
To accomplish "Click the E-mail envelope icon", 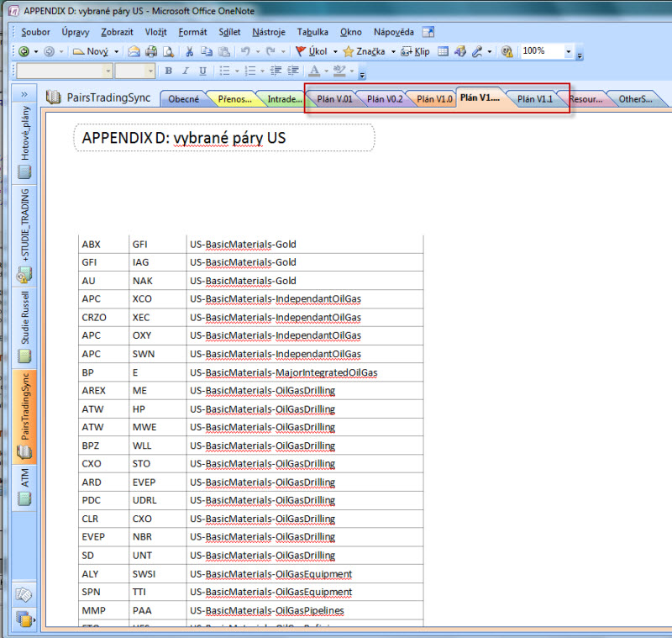I will pos(134,51).
